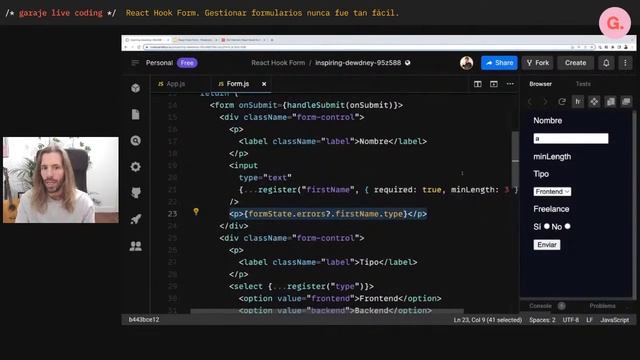
Task: Click the lightbulb quick-fix icon on line 23
Action: (196, 211)
